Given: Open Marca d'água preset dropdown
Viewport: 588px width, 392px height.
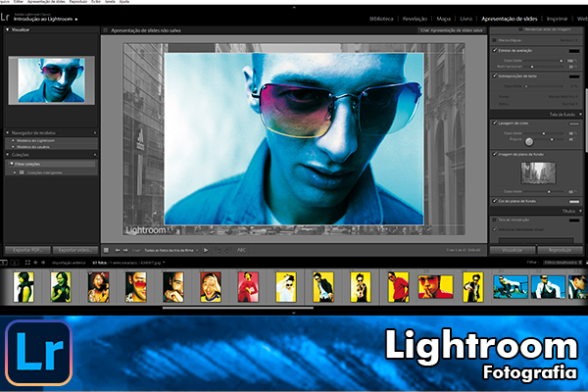Looking at the screenshot, I should [568, 40].
